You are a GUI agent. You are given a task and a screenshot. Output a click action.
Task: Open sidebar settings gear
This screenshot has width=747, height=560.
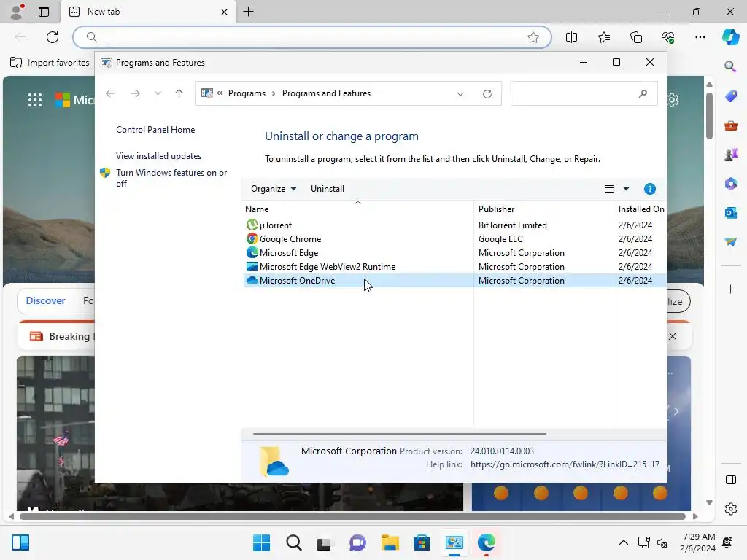coord(730,509)
